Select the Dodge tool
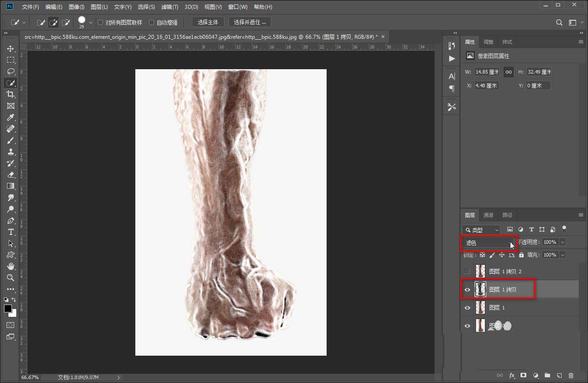Image resolution: width=588 pixels, height=383 pixels. pos(11,209)
